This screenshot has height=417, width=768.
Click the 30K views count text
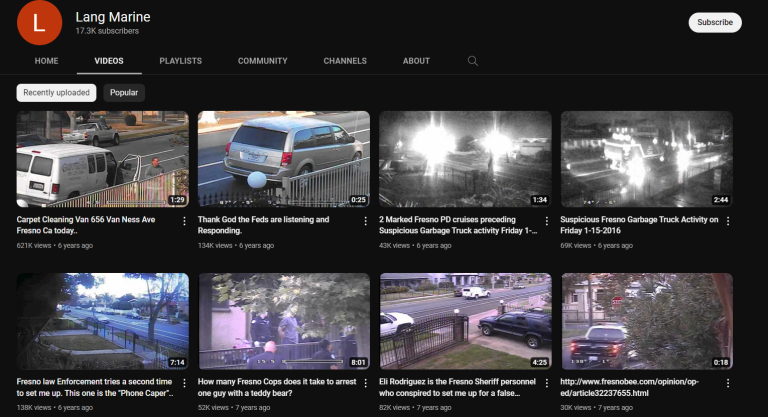click(576, 408)
